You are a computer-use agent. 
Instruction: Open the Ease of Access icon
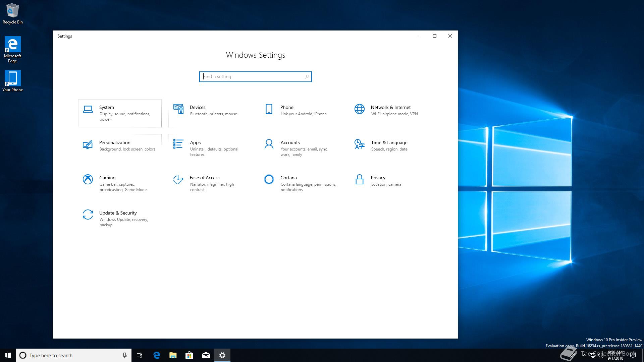[178, 179]
